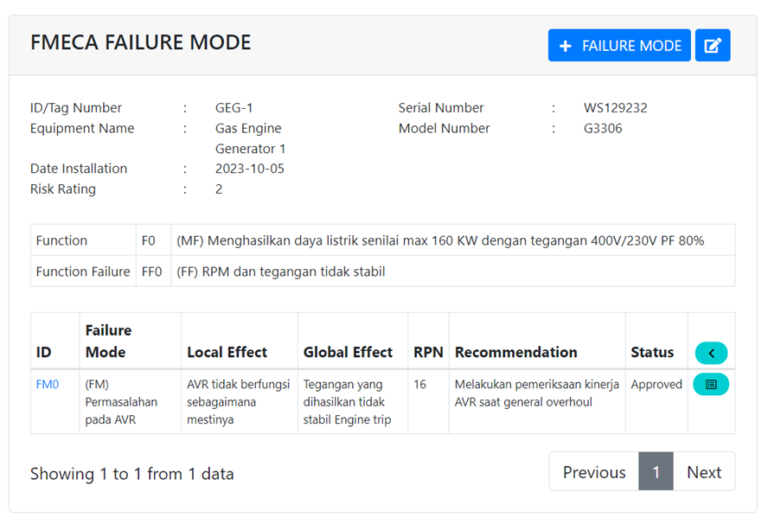Add a new failure mode

coord(619,46)
